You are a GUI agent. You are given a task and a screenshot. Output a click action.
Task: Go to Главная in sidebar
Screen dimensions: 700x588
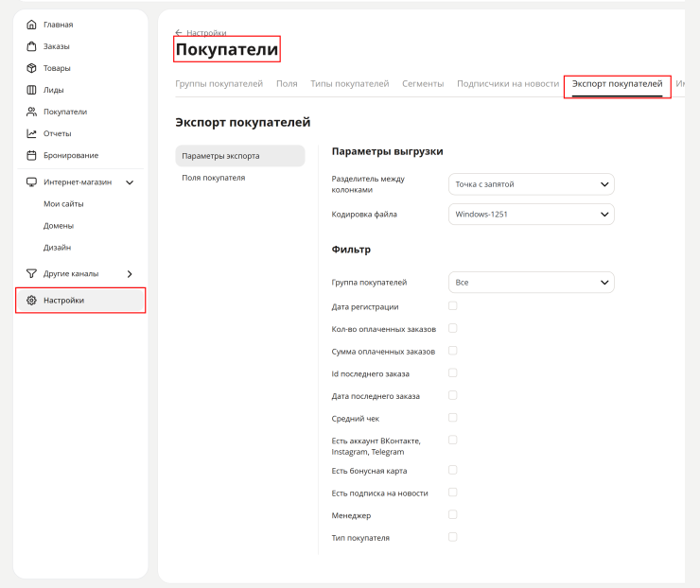[x=58, y=25]
